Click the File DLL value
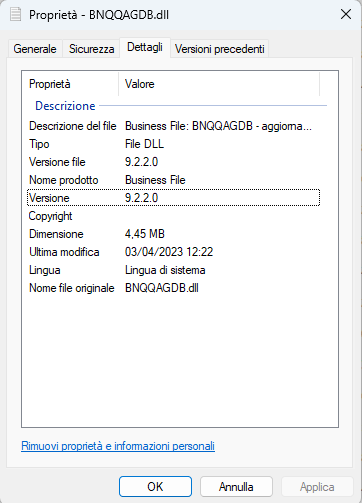362x503 pixels. click(144, 144)
